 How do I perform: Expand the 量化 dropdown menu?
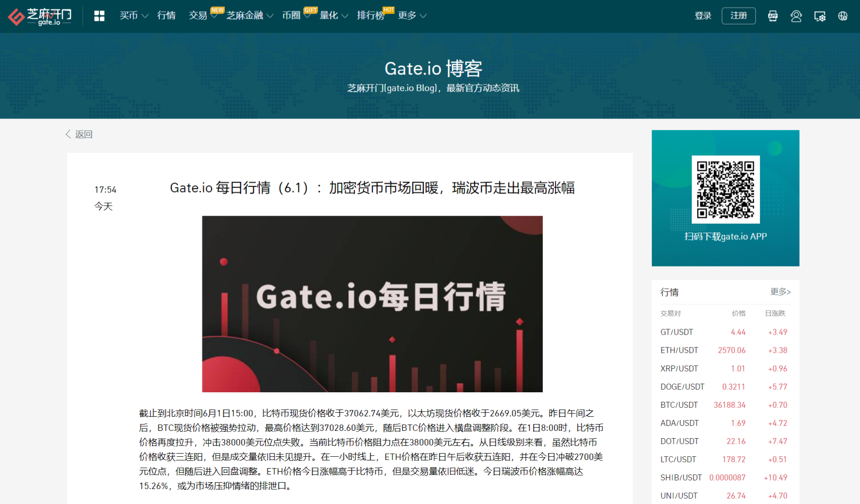pyautogui.click(x=333, y=15)
